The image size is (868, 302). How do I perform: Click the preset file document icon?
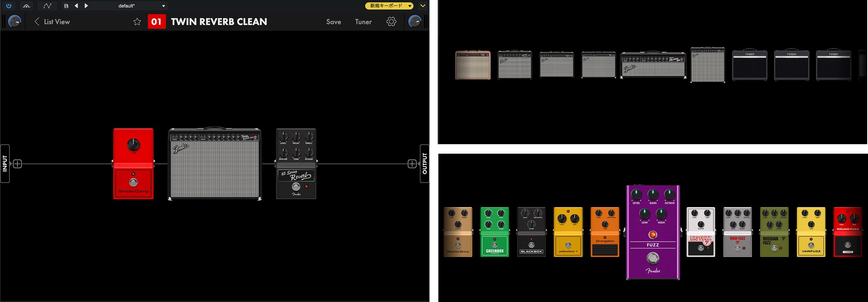coord(66,6)
